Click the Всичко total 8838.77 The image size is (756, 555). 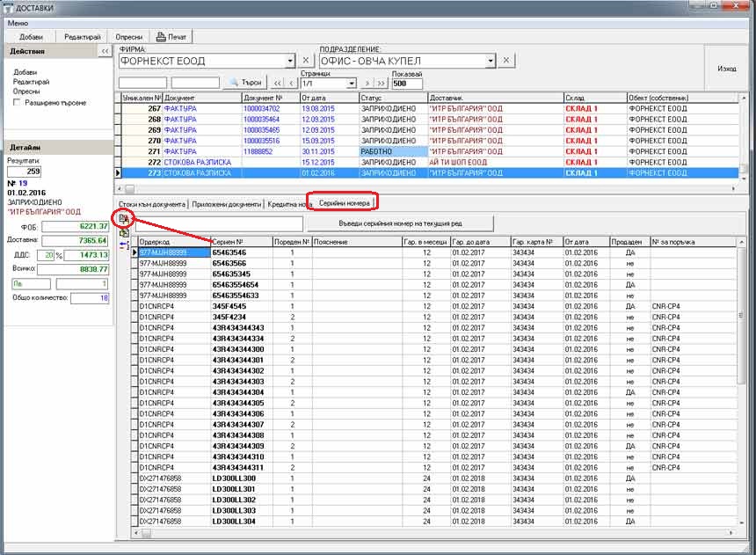(73, 269)
